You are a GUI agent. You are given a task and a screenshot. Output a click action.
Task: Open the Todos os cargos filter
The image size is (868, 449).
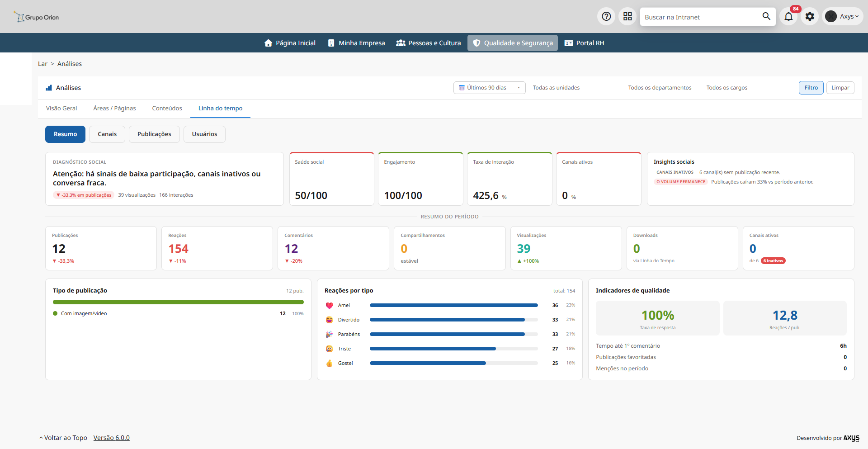[x=726, y=88]
